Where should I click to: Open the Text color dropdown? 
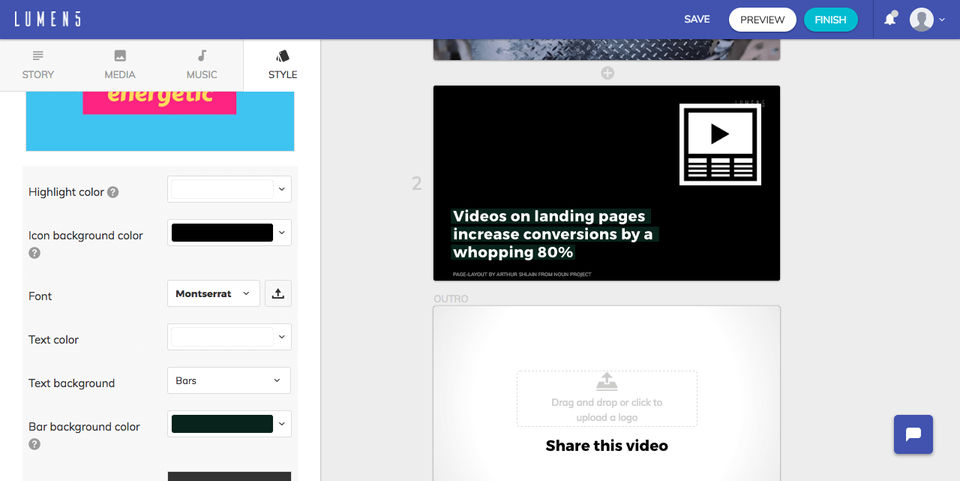(229, 337)
